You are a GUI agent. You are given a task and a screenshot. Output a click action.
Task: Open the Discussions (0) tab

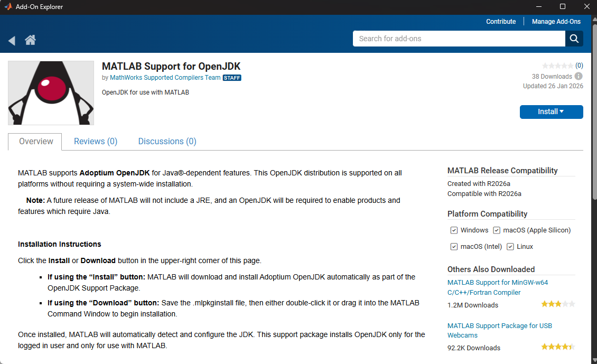point(167,142)
